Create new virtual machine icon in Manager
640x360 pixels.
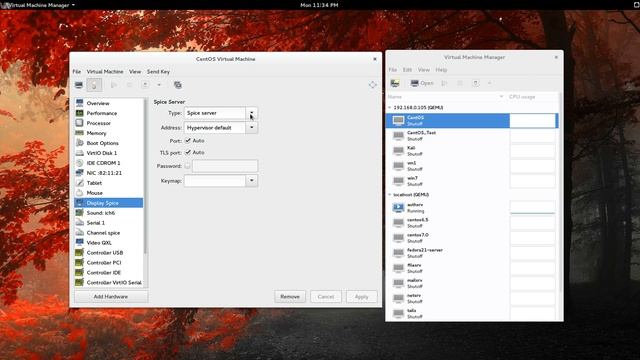(395, 83)
